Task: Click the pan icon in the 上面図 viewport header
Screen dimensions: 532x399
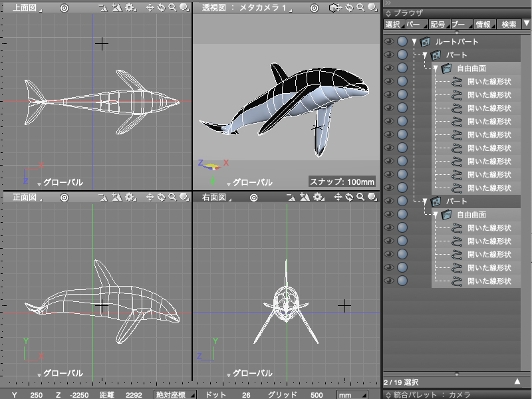Action: point(150,8)
